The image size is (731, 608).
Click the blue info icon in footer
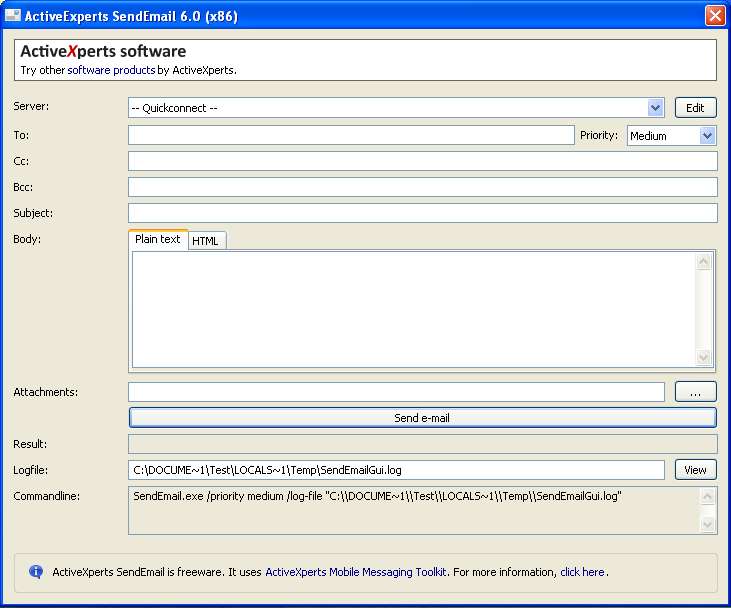click(x=36, y=571)
